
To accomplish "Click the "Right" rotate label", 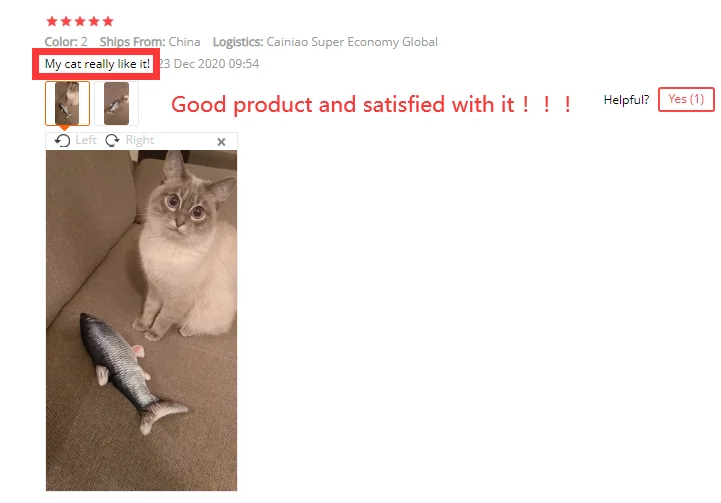I will click(x=140, y=140).
